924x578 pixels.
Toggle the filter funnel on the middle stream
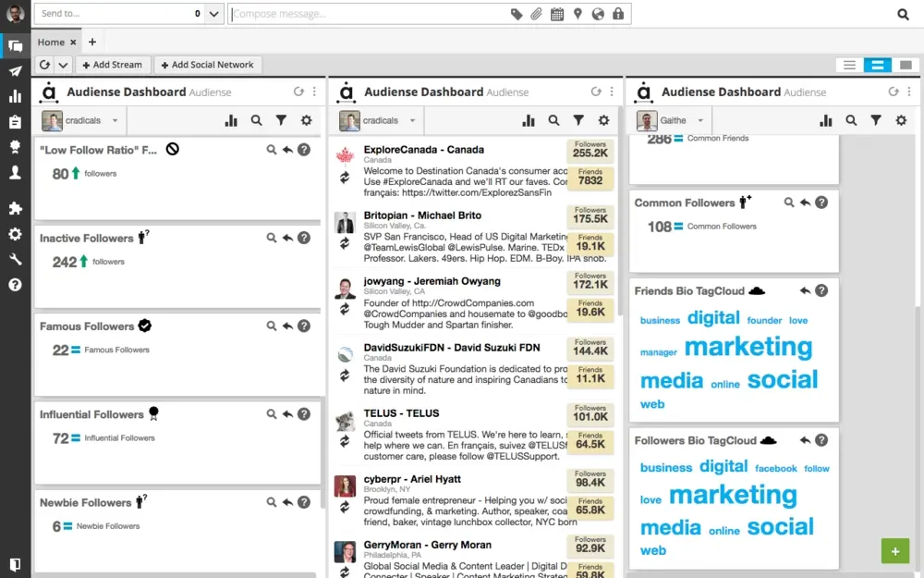tap(579, 120)
